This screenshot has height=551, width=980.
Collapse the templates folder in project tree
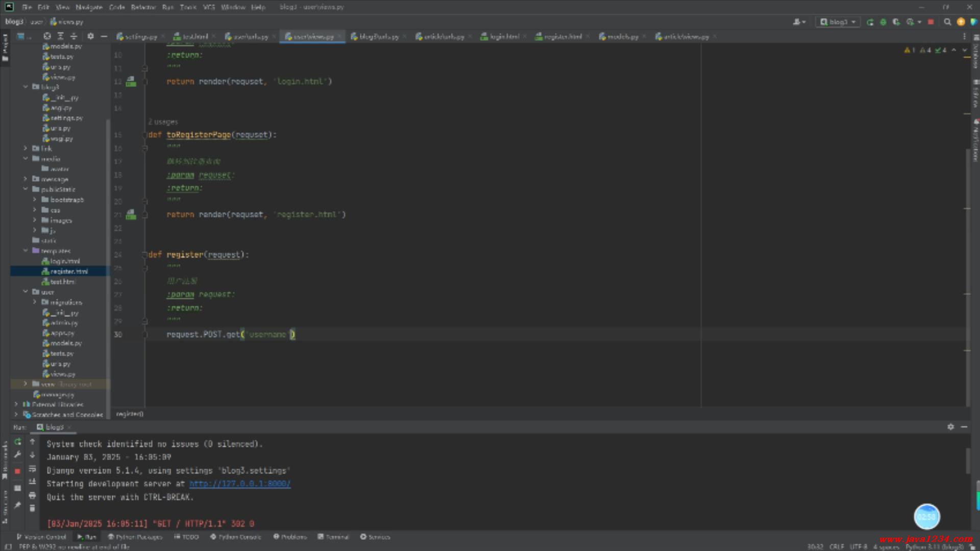26,251
